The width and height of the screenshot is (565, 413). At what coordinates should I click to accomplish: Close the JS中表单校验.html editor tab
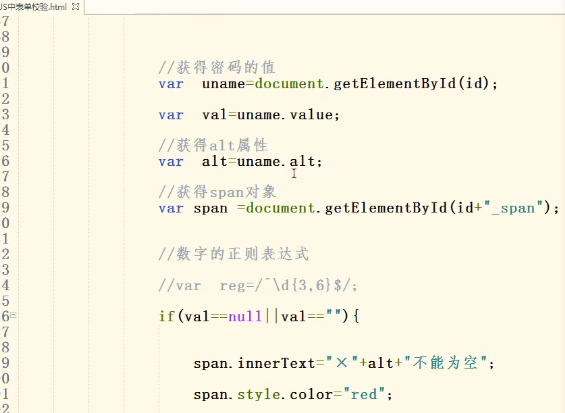point(76,6)
